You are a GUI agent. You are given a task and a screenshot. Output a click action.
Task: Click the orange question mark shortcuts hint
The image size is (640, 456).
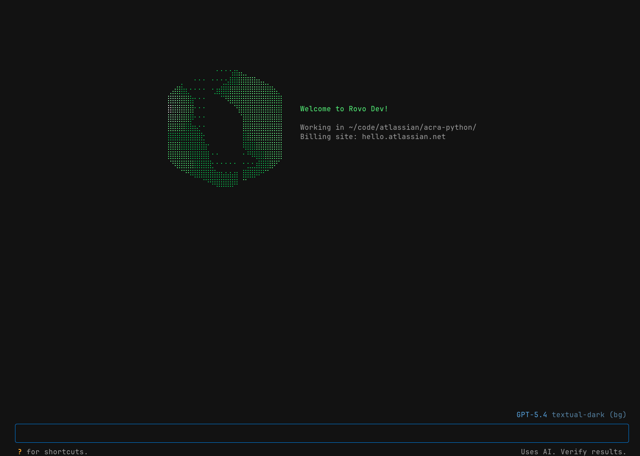click(x=20, y=452)
